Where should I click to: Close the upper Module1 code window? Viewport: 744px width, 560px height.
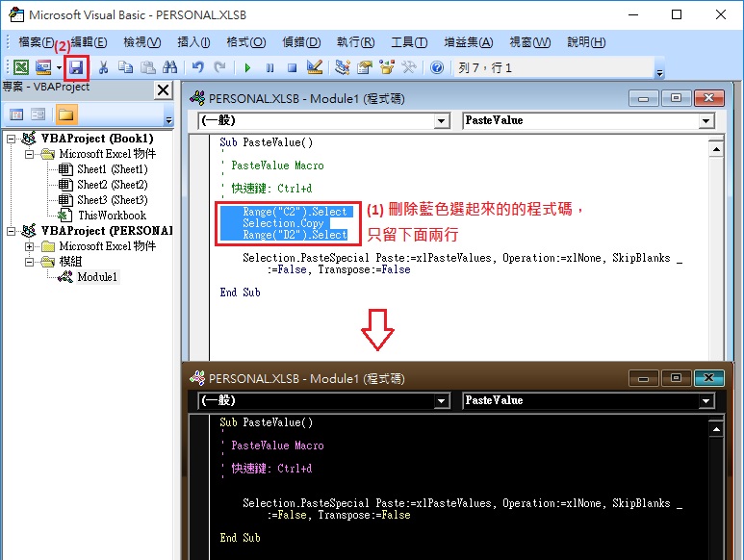709,98
